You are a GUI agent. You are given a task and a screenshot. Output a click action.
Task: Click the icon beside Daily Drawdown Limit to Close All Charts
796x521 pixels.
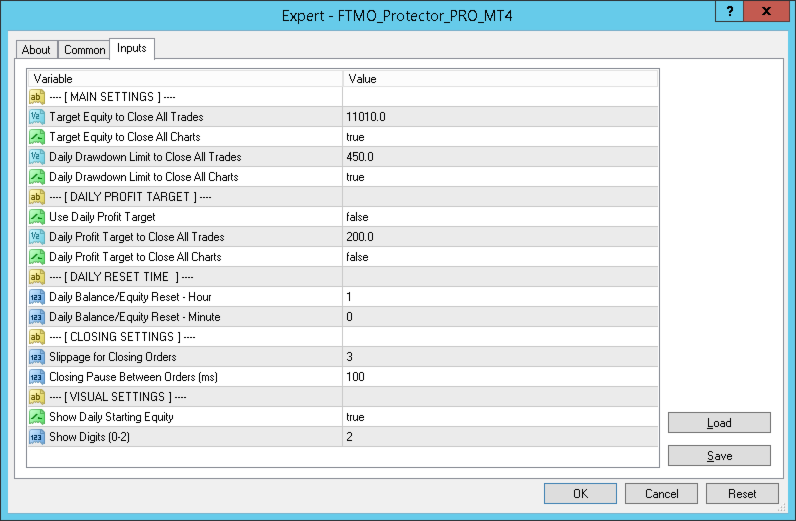(x=37, y=177)
